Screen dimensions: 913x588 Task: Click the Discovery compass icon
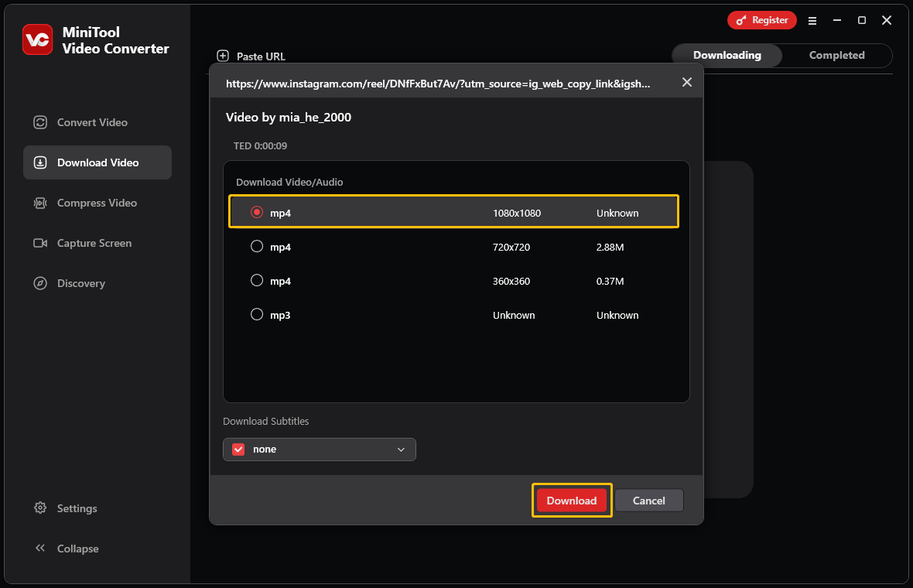pyautogui.click(x=40, y=283)
